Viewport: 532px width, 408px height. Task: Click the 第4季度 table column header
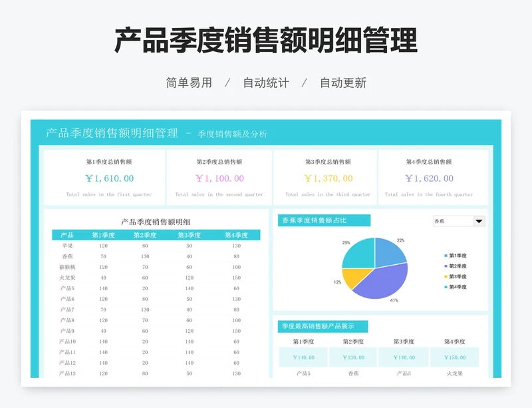(x=237, y=235)
